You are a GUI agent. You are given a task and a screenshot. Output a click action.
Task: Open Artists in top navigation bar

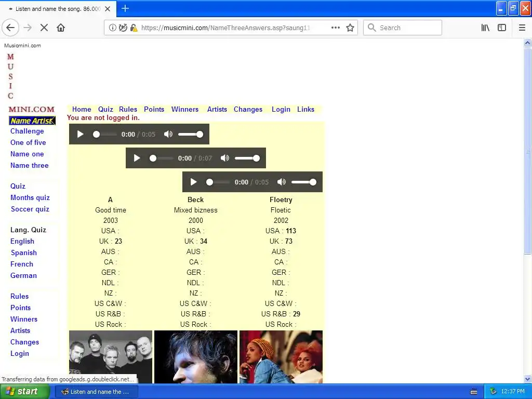[217, 109]
